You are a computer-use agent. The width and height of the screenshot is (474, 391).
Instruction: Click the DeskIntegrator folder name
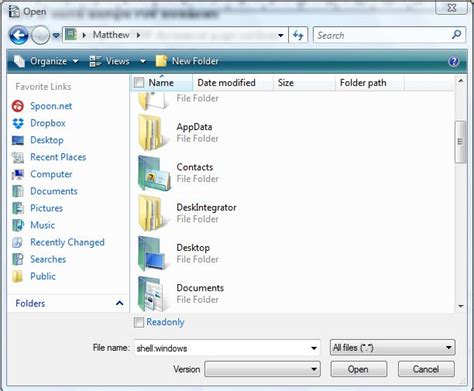click(x=206, y=207)
